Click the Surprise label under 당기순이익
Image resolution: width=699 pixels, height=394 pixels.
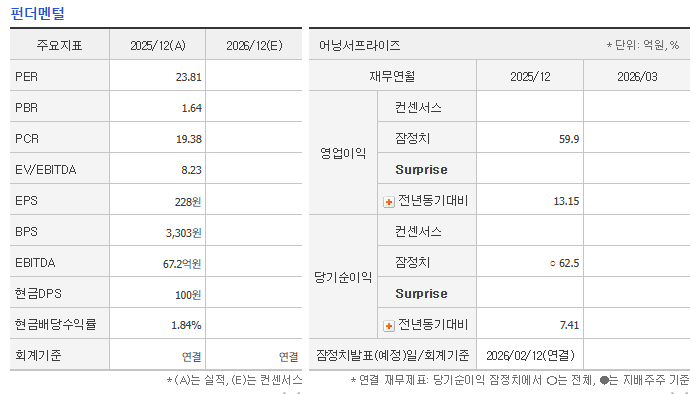(421, 294)
